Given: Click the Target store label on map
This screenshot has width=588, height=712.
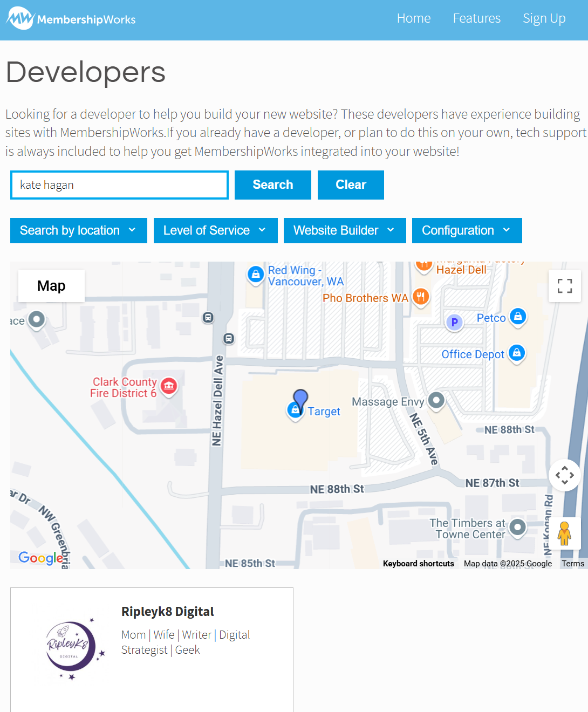Looking at the screenshot, I should tap(324, 412).
